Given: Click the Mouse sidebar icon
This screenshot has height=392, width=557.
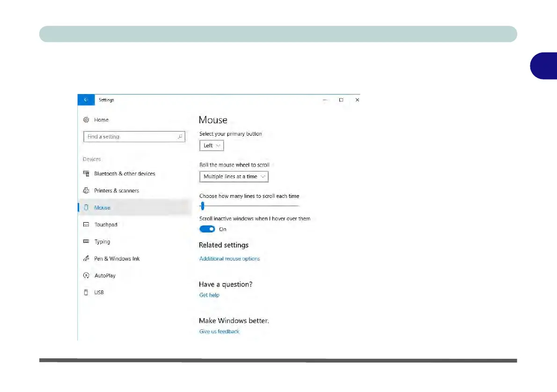Looking at the screenshot, I should [86, 207].
